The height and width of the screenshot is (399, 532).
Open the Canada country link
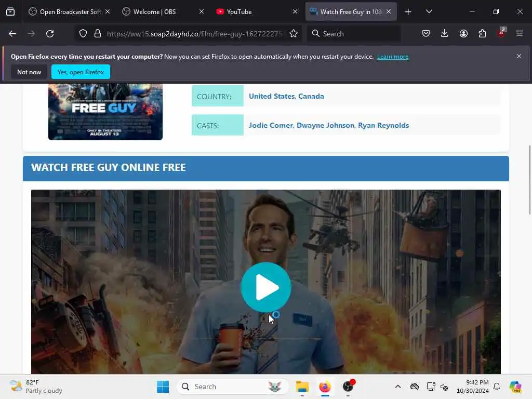coord(311,96)
